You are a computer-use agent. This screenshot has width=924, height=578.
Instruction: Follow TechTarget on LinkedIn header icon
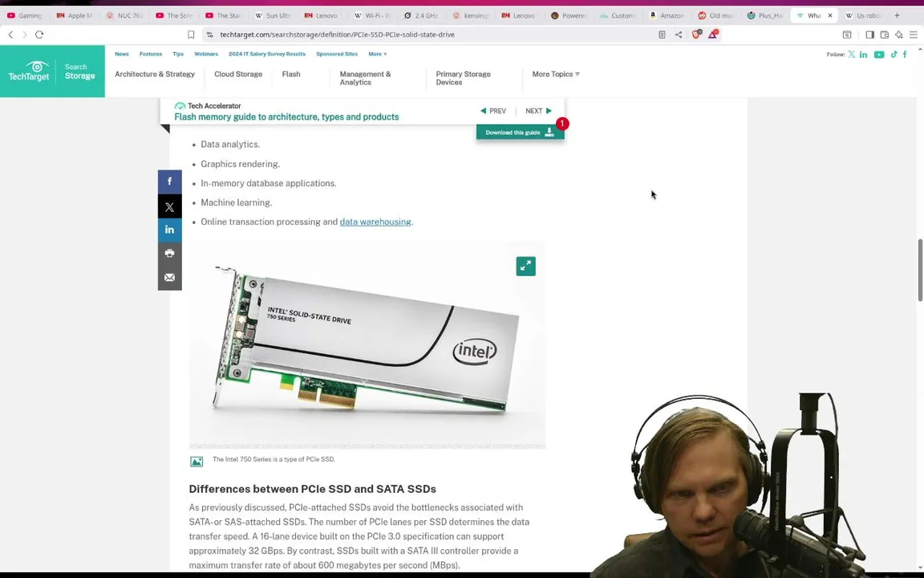pos(863,55)
